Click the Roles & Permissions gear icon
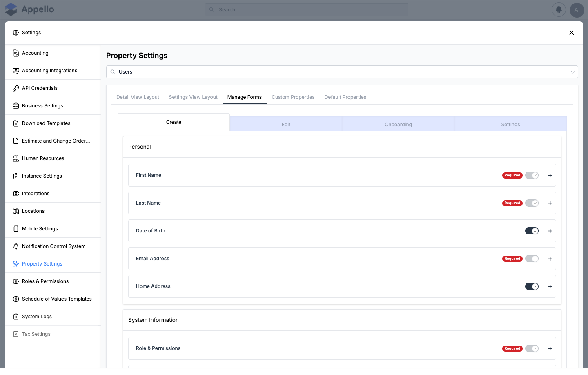Screen dimensions: 588x375 16,281
